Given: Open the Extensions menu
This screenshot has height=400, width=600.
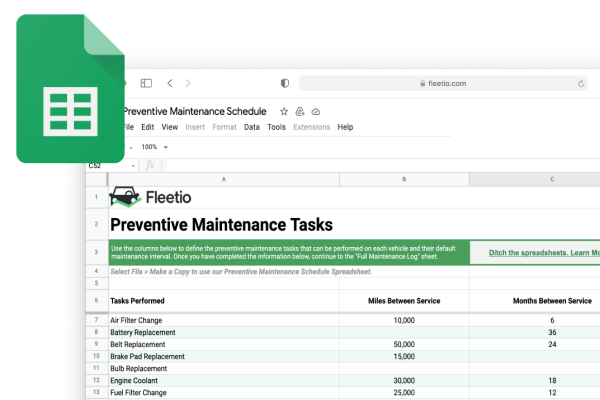Looking at the screenshot, I should click(311, 127).
